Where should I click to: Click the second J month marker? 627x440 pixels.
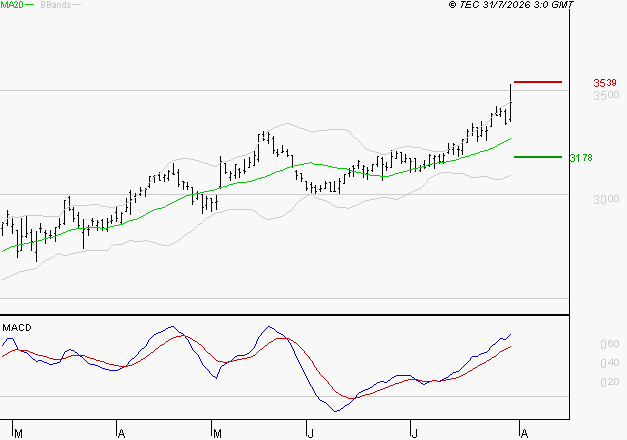tap(415, 433)
